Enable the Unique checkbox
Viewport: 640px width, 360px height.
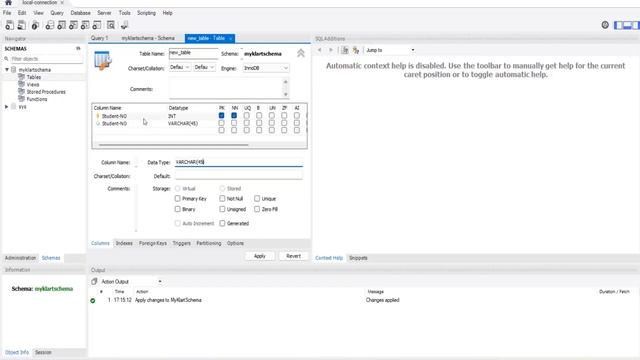tap(257, 198)
